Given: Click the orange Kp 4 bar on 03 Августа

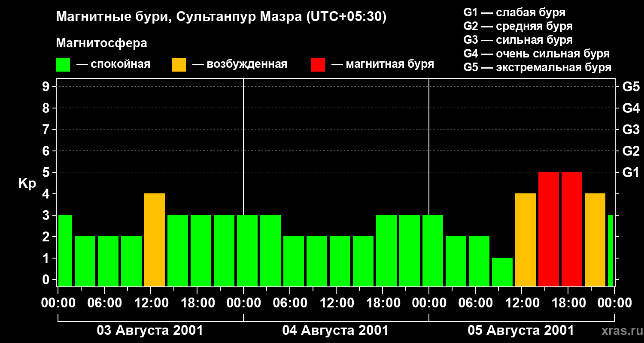Looking at the screenshot, I should pos(155,240).
